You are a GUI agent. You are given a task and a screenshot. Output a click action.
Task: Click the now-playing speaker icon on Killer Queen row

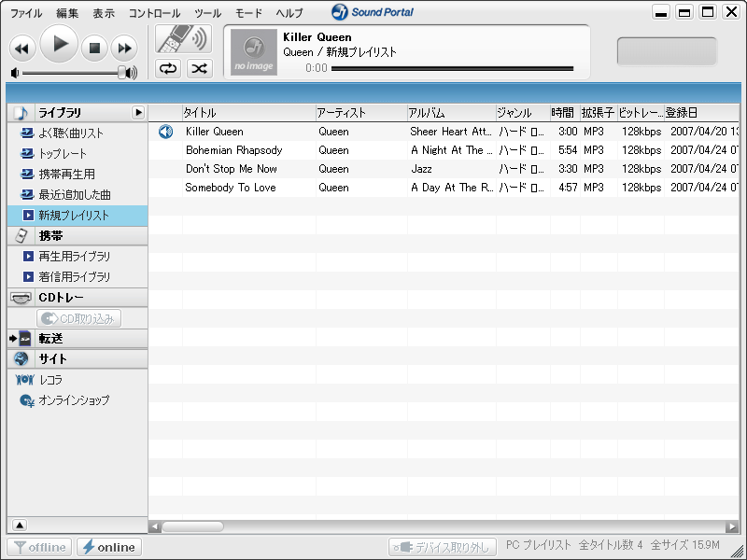[165, 132]
